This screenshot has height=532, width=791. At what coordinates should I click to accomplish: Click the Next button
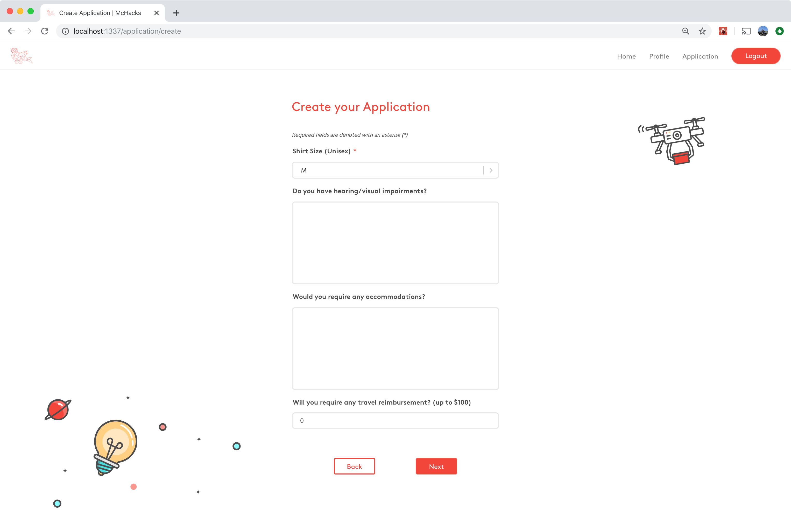[436, 466]
